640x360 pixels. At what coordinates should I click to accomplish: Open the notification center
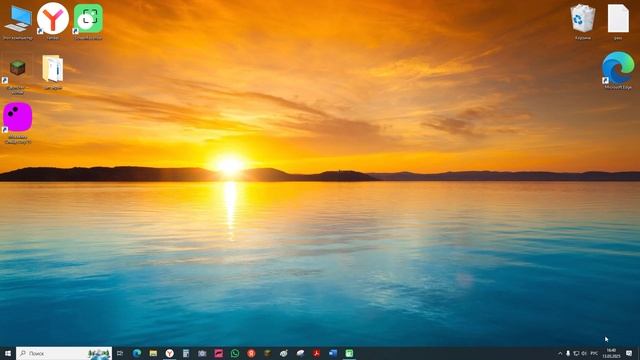click(629, 353)
